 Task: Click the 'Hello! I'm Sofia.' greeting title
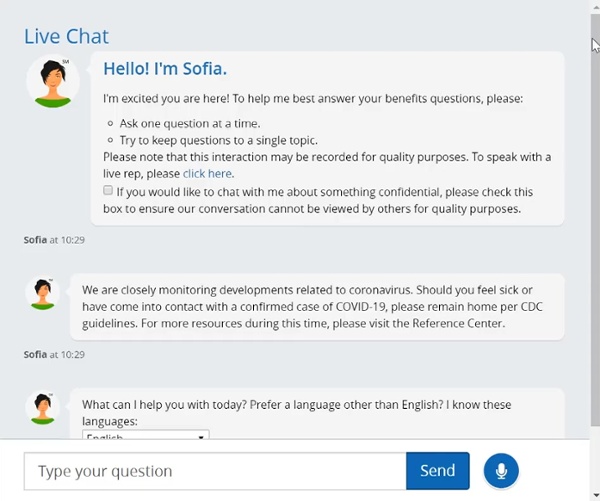pyautogui.click(x=165, y=69)
